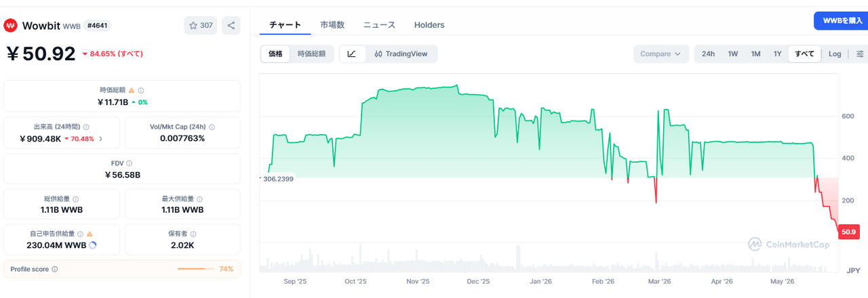The height and width of the screenshot is (298, 868).
Task: Open info icon next to 自己申告供給量
Action: pos(80,234)
